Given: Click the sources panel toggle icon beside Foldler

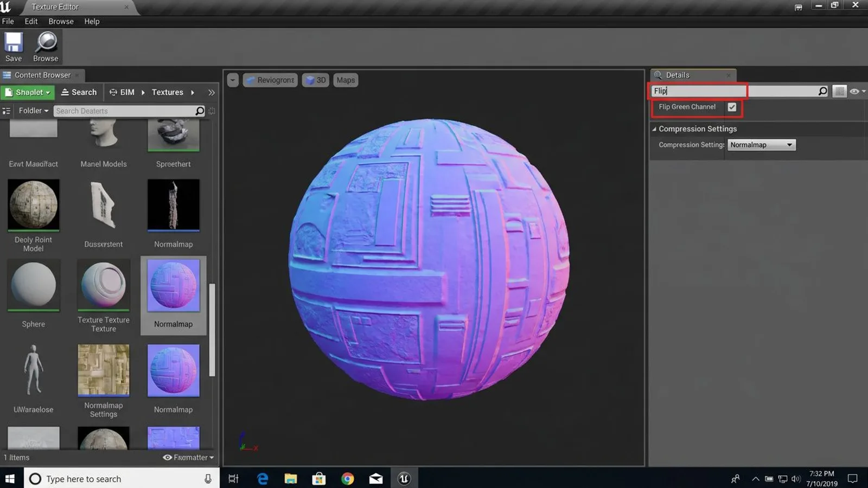Looking at the screenshot, I should coord(7,111).
